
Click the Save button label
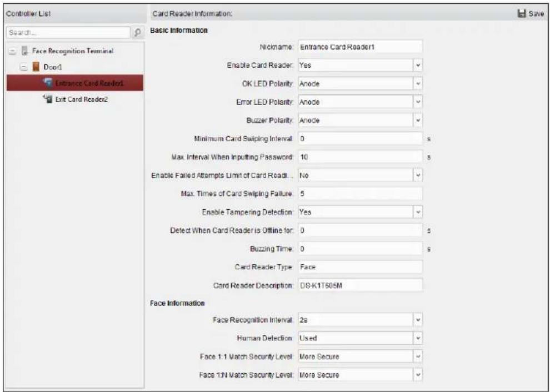[x=536, y=14]
